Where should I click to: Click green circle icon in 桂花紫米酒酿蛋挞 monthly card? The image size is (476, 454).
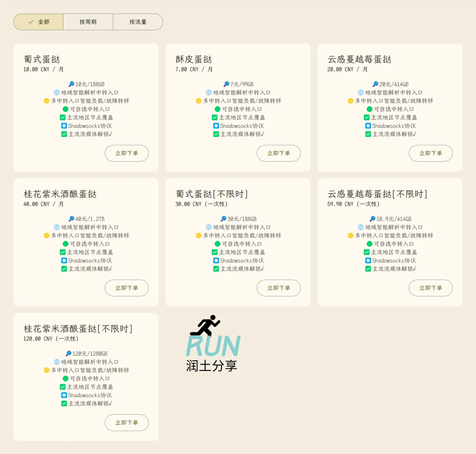pyautogui.click(x=65, y=244)
